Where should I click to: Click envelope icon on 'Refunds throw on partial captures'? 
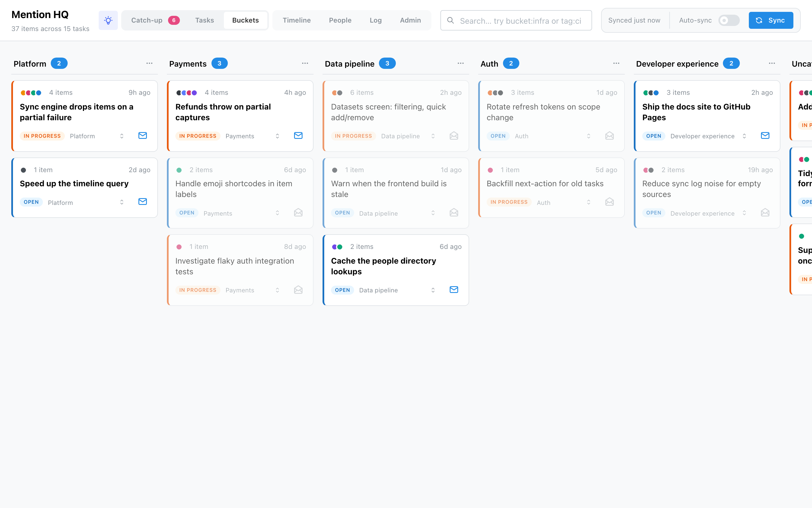tap(298, 135)
